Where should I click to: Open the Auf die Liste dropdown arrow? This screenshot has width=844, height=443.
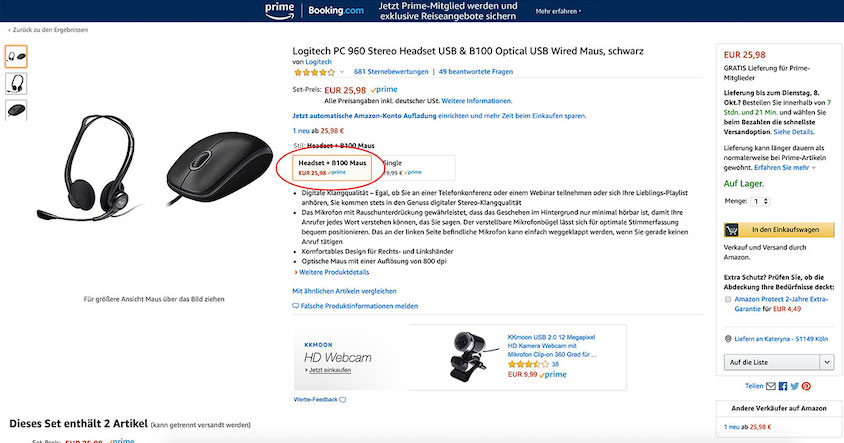[828, 361]
